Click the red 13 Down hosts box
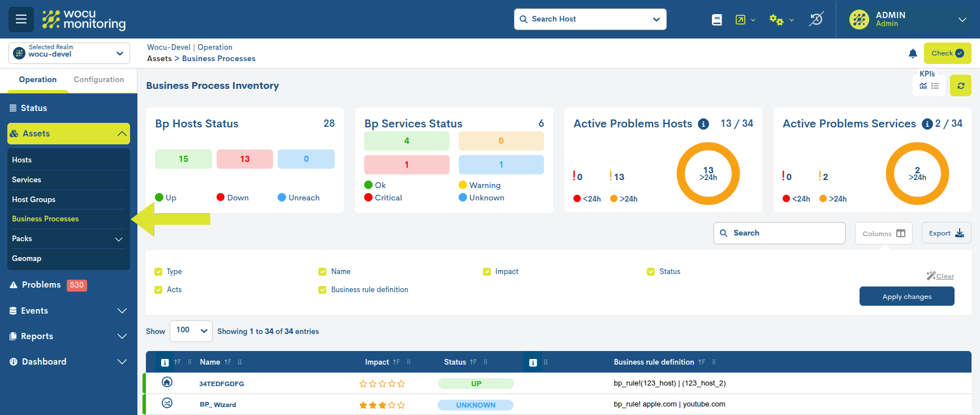 tap(245, 159)
